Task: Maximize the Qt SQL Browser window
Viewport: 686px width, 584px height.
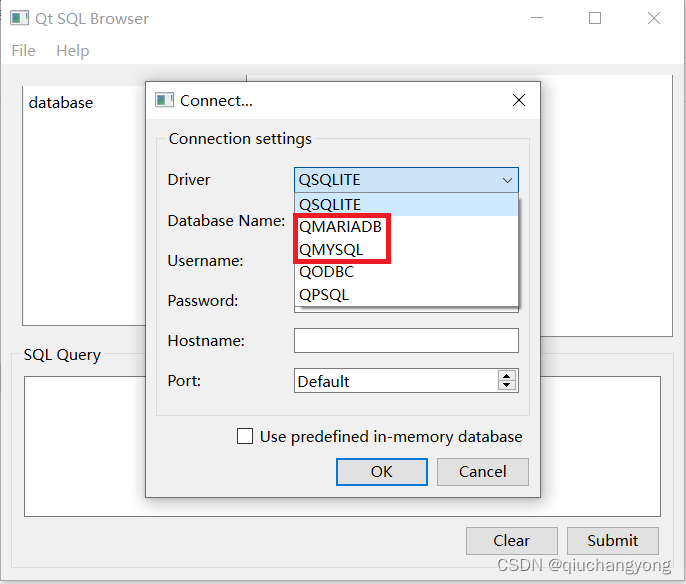Action: click(x=595, y=18)
